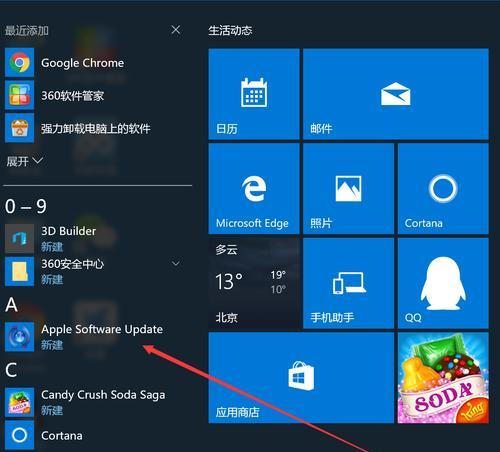Open Candy Crush Soda Saga list entry
Screen dimensions: 500x452
97,402
